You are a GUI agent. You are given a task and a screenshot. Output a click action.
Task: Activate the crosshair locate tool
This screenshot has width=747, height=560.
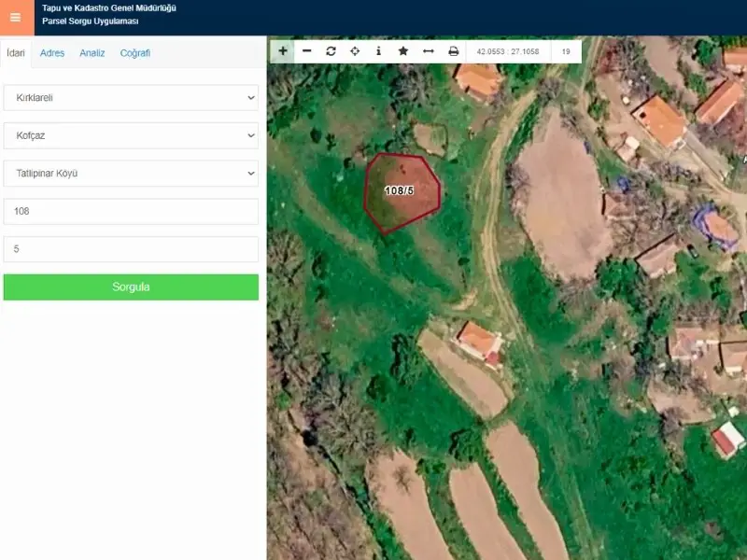[355, 51]
